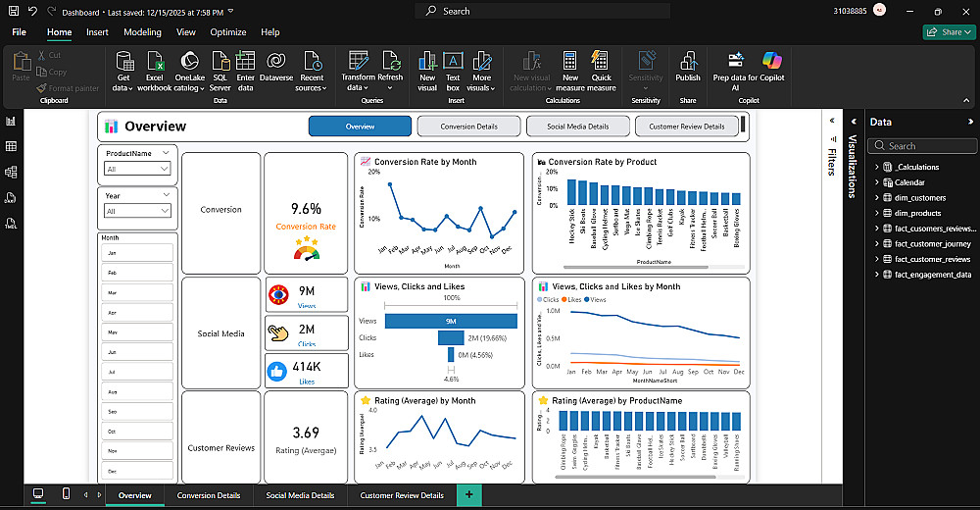980x510 pixels.
Task: Open Dataverse connector
Action: [276, 67]
